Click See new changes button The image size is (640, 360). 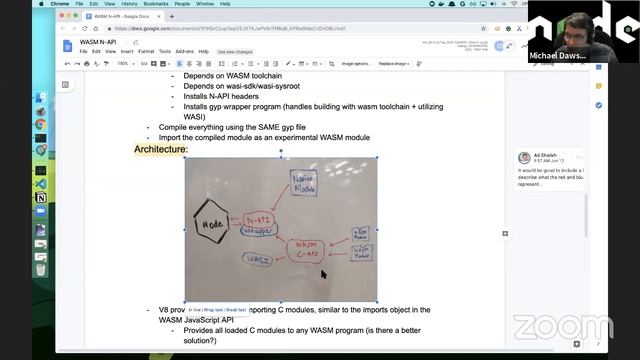tap(235, 52)
